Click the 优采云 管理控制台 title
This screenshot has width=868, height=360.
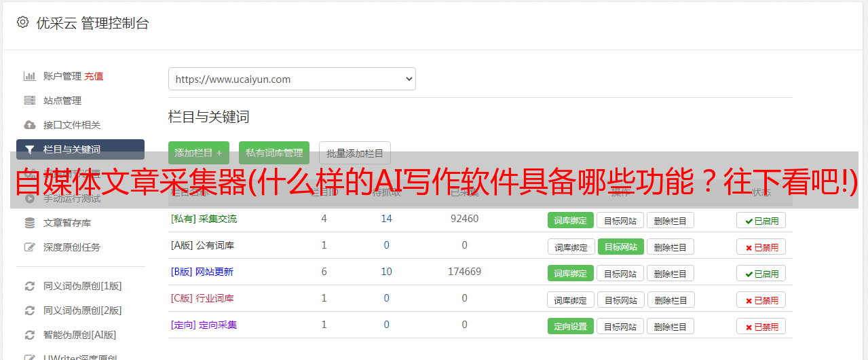pyautogui.click(x=92, y=23)
